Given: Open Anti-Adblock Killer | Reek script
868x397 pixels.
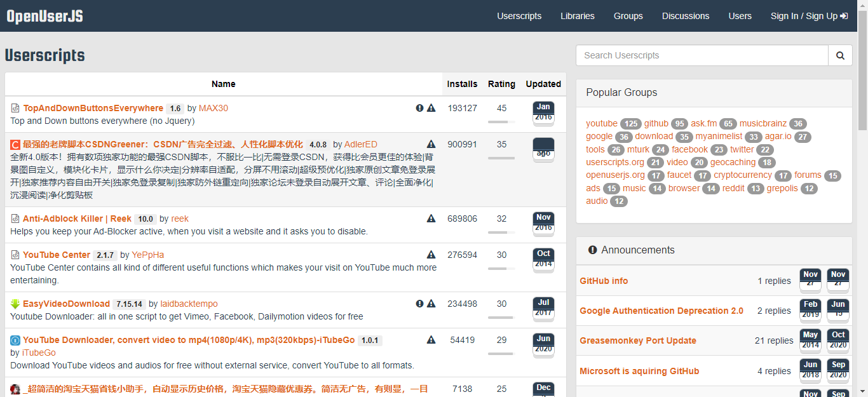Looking at the screenshot, I should [x=77, y=219].
